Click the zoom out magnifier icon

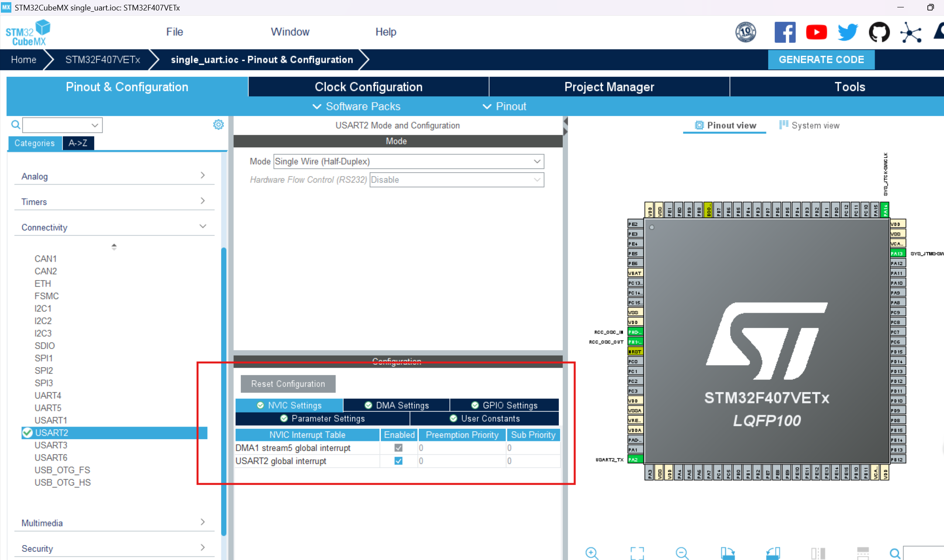(682, 553)
